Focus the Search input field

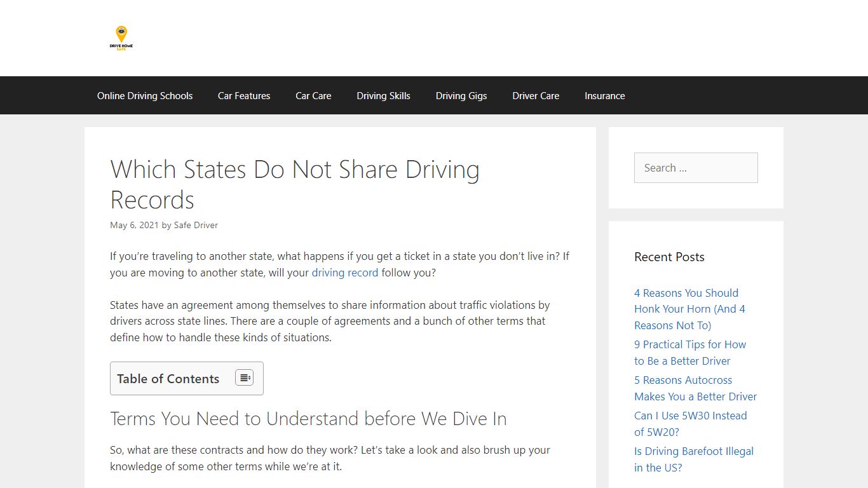696,168
